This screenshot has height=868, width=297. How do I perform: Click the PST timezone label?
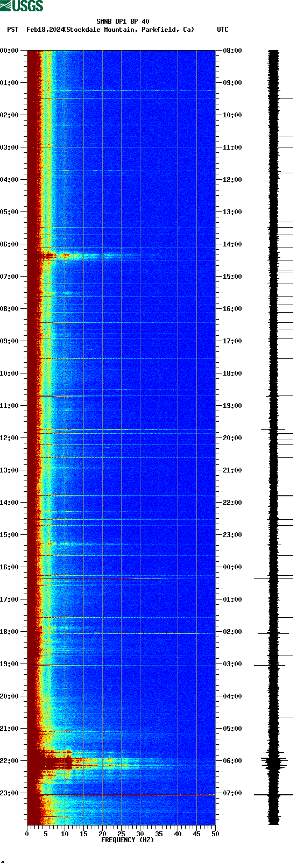pos(13,30)
